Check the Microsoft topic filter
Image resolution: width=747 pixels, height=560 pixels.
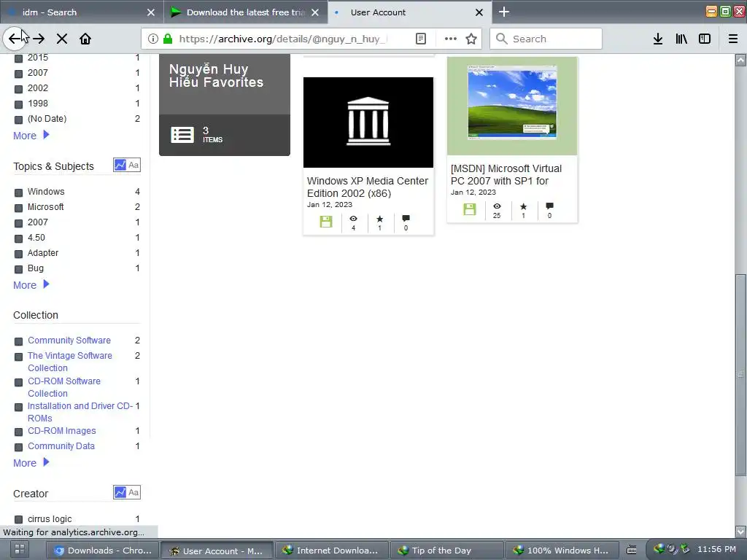[18, 208]
